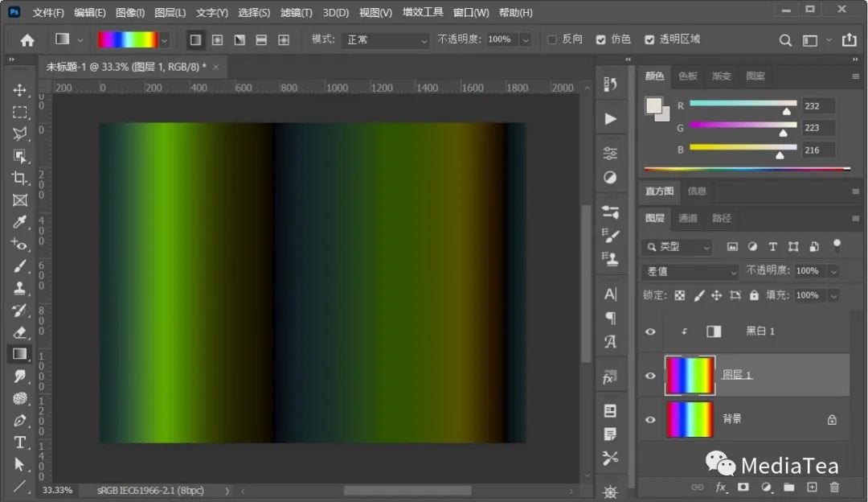Select the Frame tool
The width and height of the screenshot is (868, 502).
pos(20,200)
